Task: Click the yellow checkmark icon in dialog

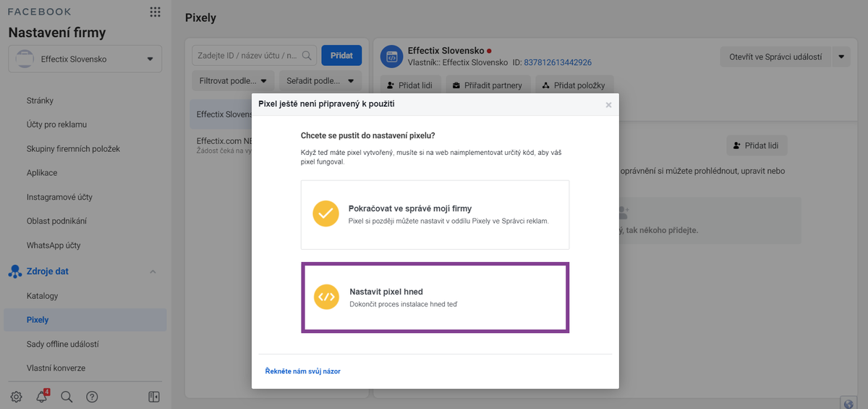Action: (x=325, y=214)
